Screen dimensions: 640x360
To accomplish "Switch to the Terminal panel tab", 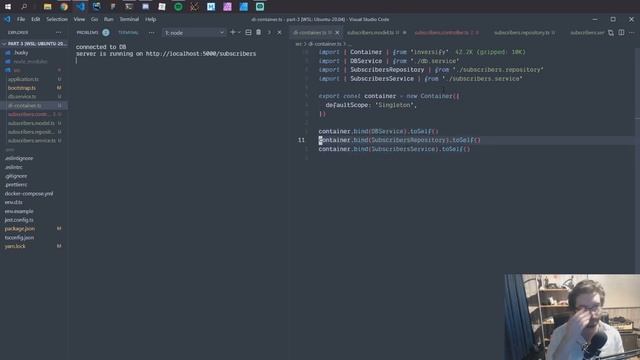I will (x=128, y=32).
